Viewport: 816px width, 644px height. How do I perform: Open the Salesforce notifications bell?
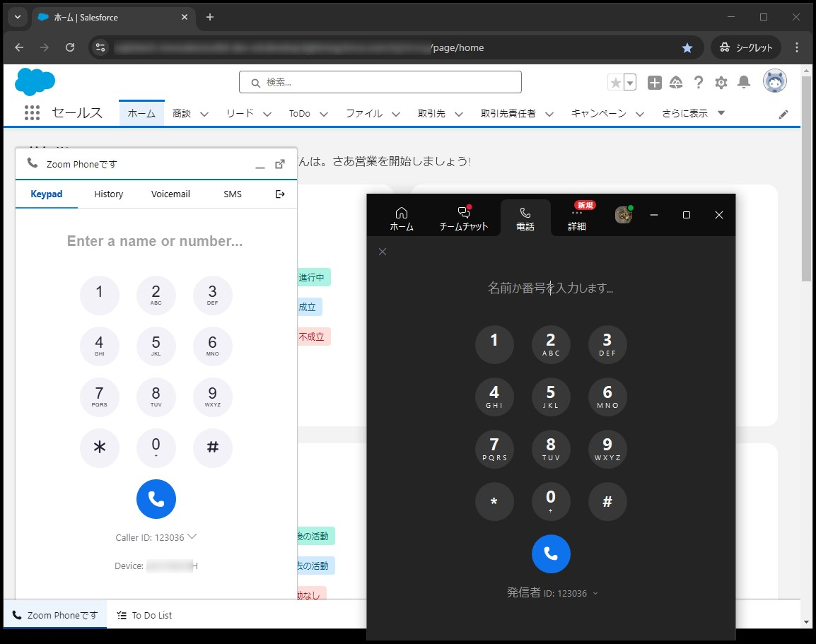click(x=744, y=82)
